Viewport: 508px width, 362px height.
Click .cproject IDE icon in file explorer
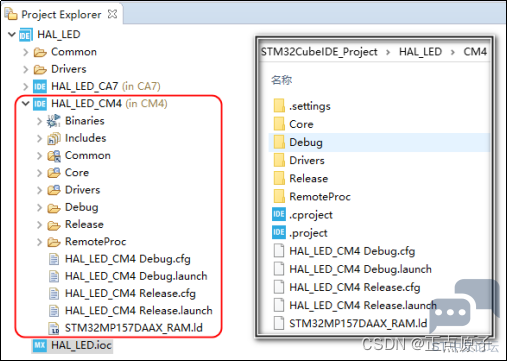(x=279, y=214)
